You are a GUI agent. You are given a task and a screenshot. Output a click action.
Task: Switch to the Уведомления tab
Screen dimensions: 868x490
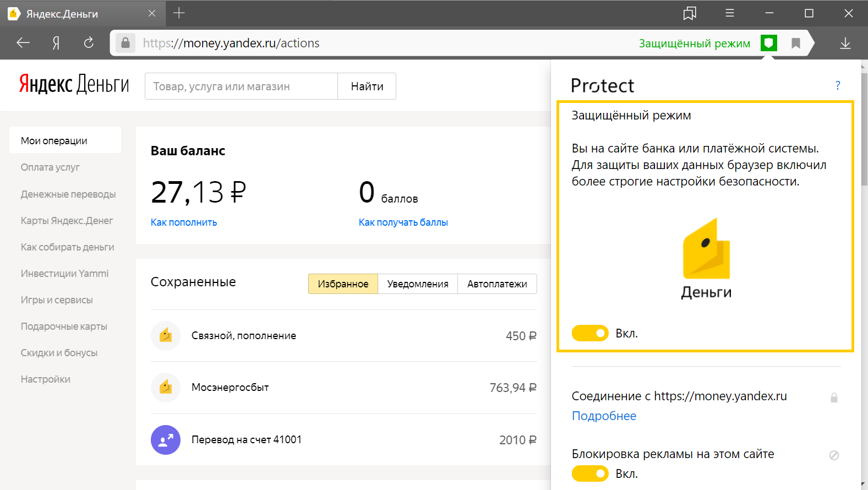[x=418, y=284]
